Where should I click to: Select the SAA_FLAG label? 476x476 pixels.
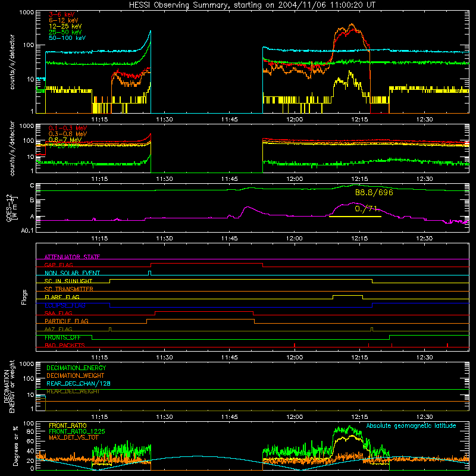(58, 313)
